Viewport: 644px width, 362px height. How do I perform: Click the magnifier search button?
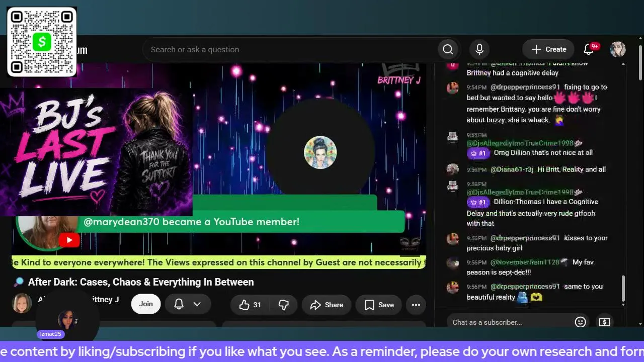[x=448, y=49]
